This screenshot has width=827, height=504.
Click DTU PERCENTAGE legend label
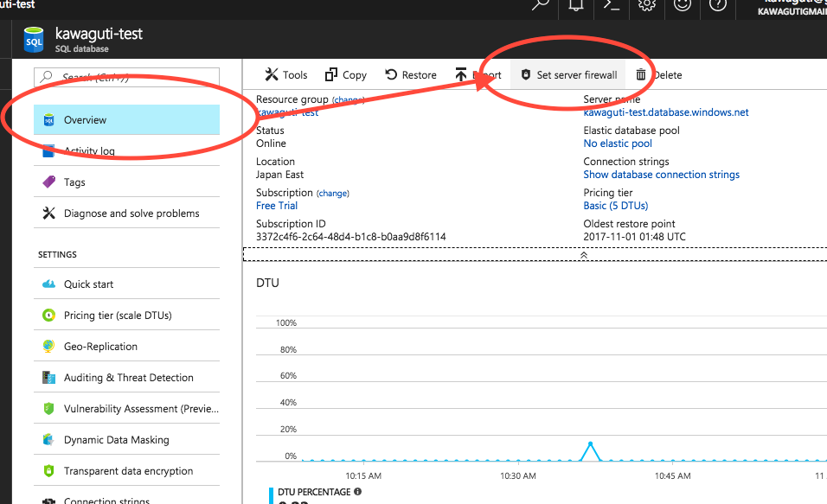tap(314, 491)
